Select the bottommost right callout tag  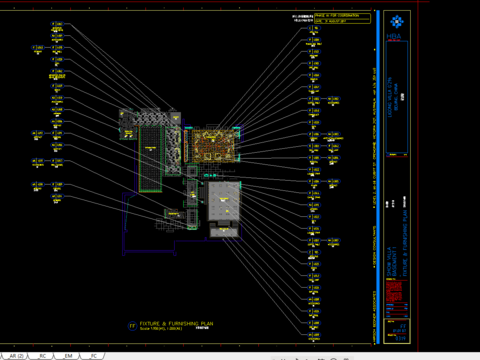click(314, 335)
